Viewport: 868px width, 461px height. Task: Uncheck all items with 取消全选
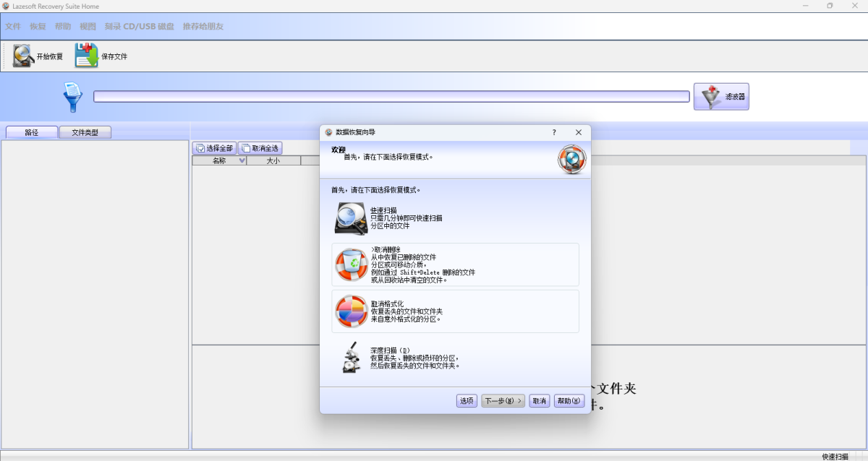coord(260,148)
